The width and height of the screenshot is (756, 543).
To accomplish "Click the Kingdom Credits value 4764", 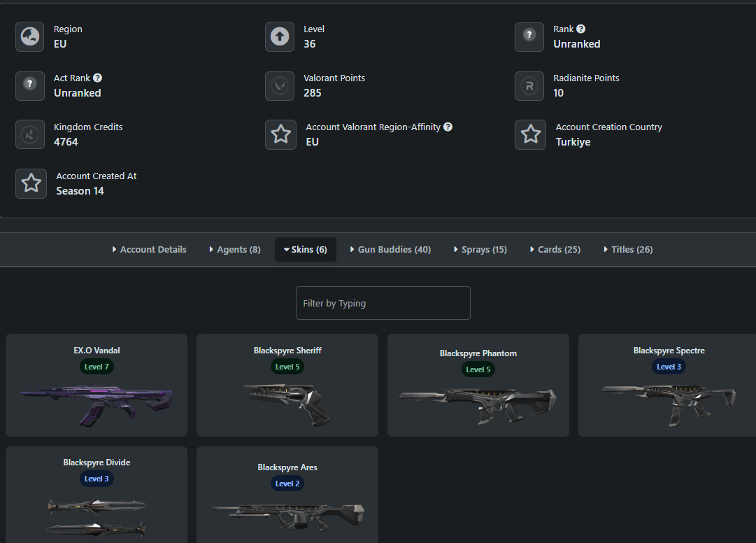I will click(x=66, y=142).
